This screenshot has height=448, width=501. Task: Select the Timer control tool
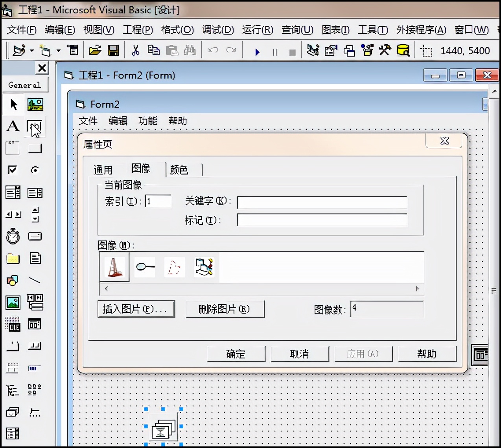[x=13, y=236]
